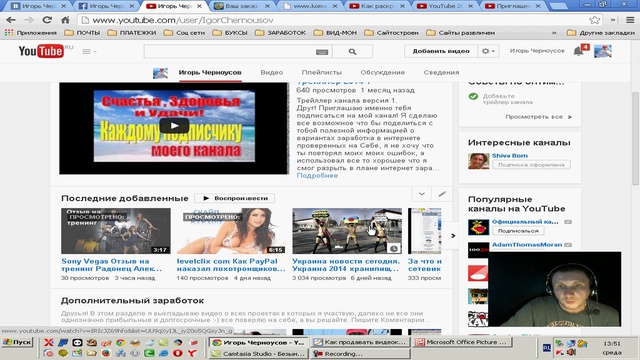
Task: Switch to the Видео tab
Action: click(272, 72)
